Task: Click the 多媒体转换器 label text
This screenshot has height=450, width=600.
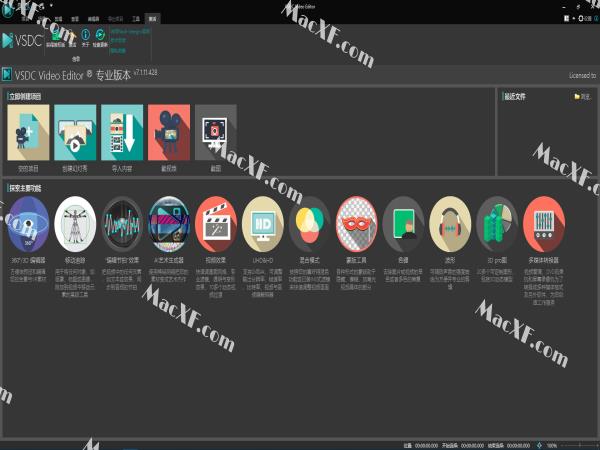Action: click(x=544, y=260)
